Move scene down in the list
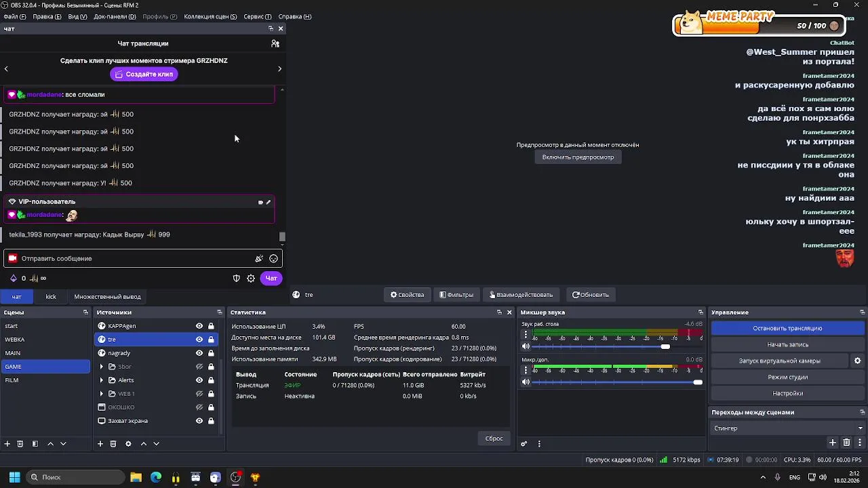The image size is (868, 488). coord(63,443)
